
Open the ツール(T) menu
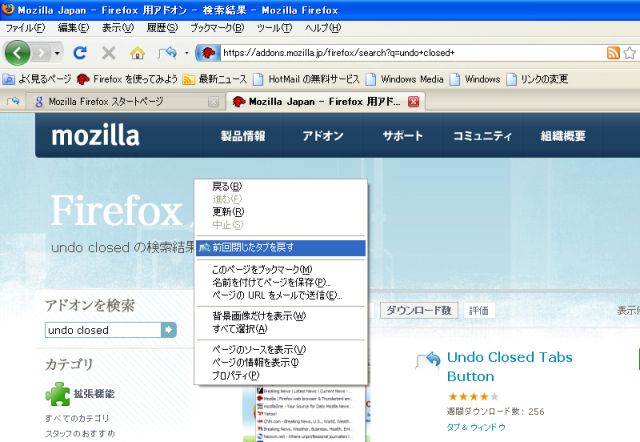tap(274, 28)
